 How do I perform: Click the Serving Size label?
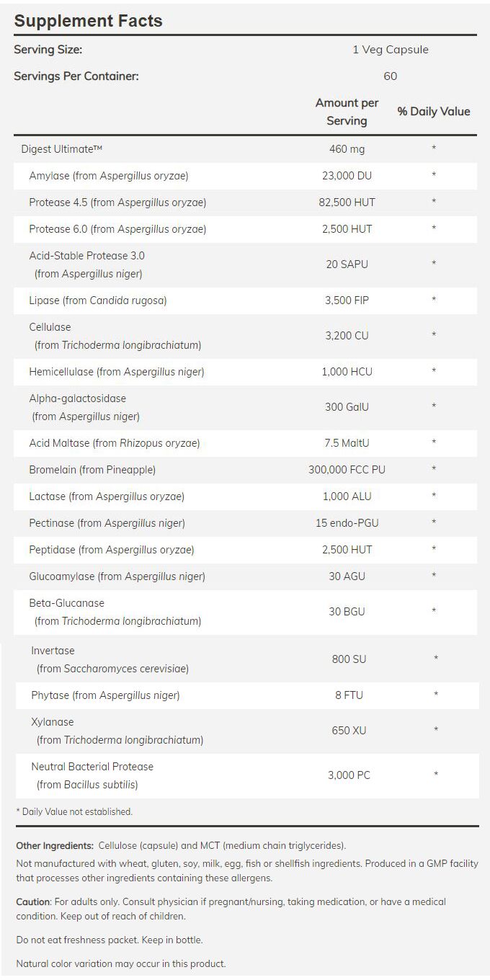point(48,50)
